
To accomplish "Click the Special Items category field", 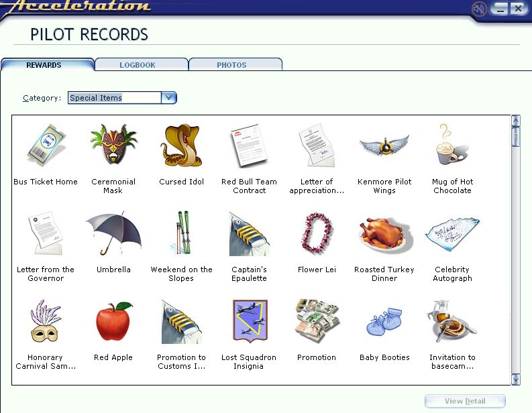I will pyautogui.click(x=115, y=98).
